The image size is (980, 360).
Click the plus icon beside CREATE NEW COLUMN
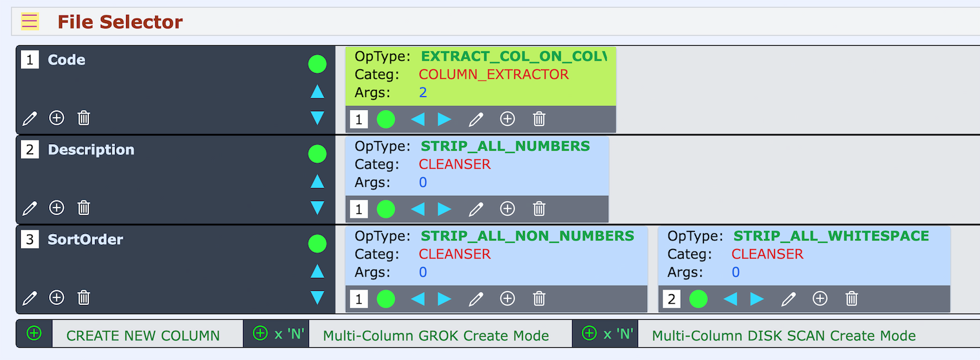coord(34,334)
